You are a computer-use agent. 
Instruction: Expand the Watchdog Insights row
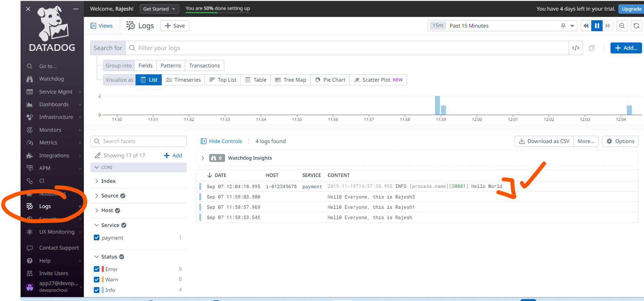click(203, 158)
